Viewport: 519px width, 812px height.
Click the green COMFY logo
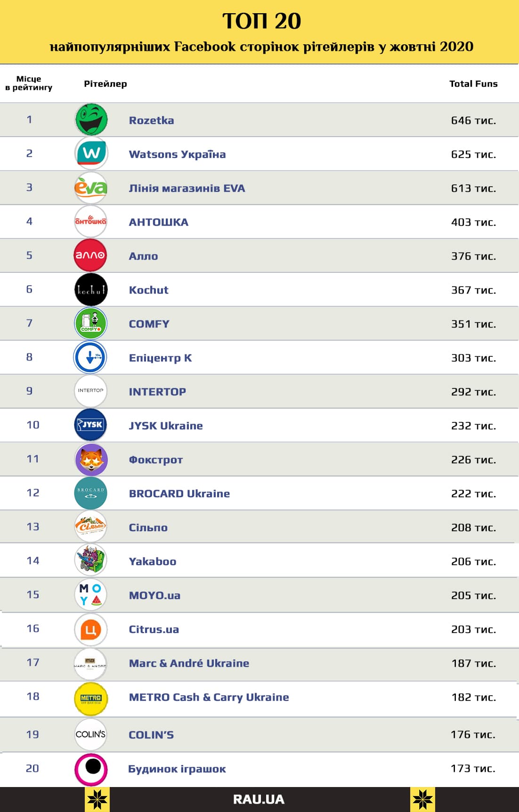[x=91, y=323]
